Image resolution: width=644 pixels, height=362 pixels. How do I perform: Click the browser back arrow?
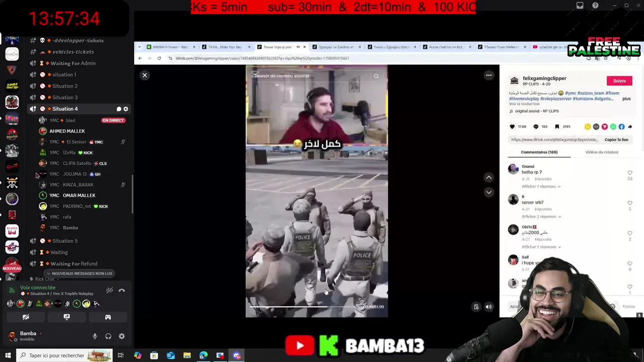pyautogui.click(x=140, y=58)
